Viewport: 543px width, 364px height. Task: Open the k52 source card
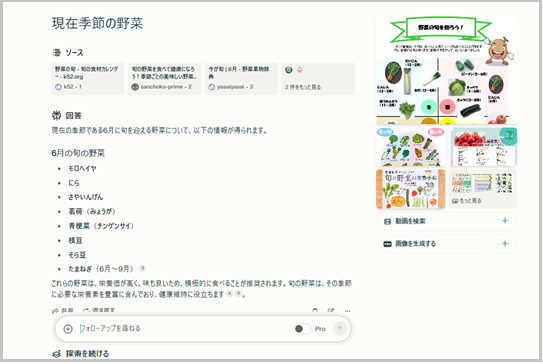point(88,79)
